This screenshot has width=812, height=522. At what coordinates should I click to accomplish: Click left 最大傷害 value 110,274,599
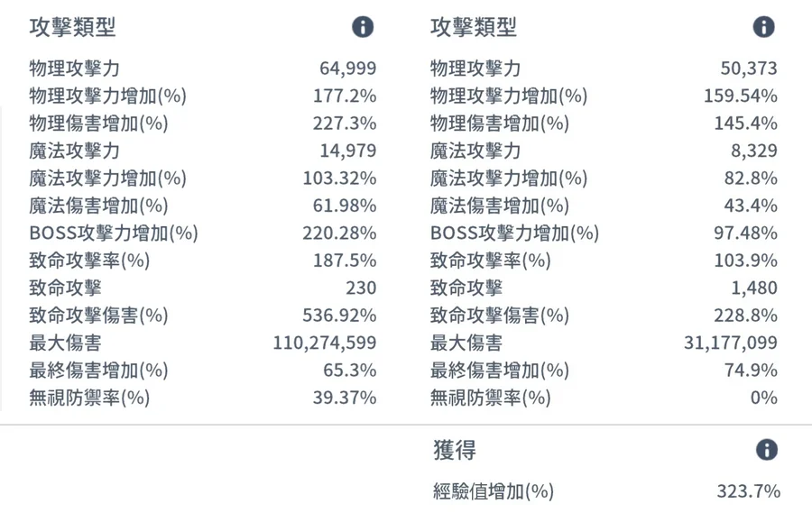[325, 343]
